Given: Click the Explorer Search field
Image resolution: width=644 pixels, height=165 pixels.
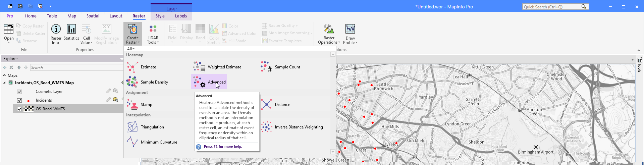Looking at the screenshot, I should 77,67.
